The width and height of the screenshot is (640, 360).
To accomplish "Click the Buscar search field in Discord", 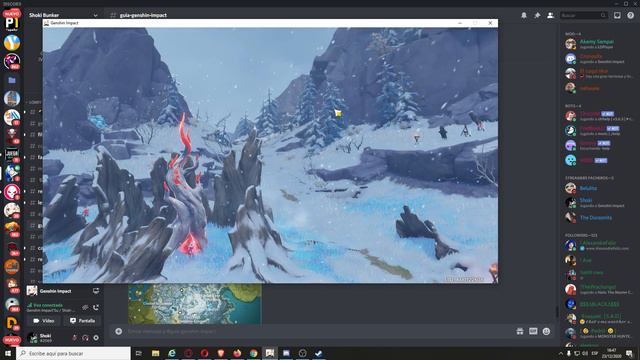I will coord(583,15).
